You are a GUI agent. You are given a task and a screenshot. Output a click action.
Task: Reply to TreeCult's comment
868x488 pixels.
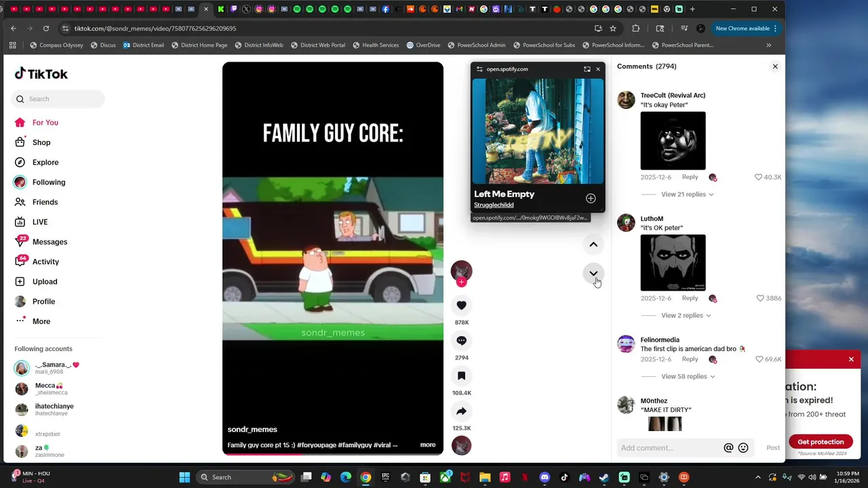click(690, 177)
